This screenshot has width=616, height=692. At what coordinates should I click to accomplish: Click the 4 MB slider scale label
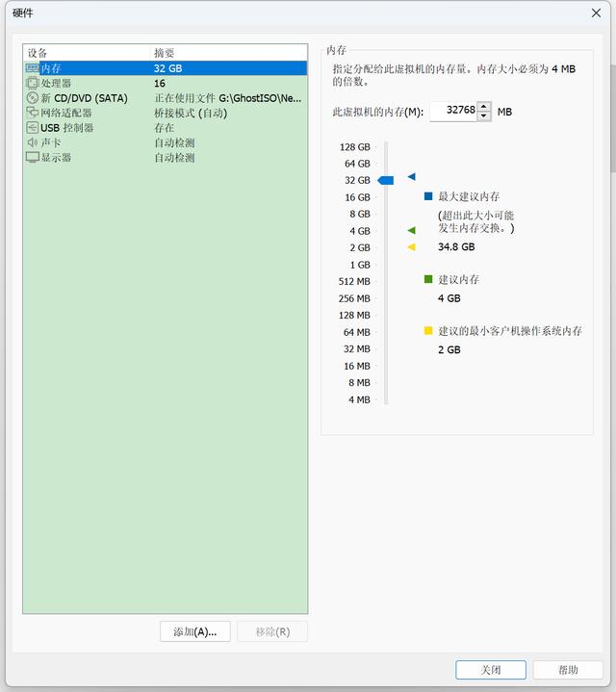click(x=359, y=399)
